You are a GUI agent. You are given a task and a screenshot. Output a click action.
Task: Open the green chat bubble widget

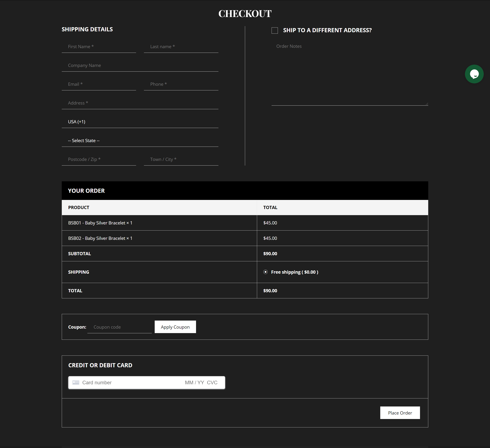coord(474,74)
